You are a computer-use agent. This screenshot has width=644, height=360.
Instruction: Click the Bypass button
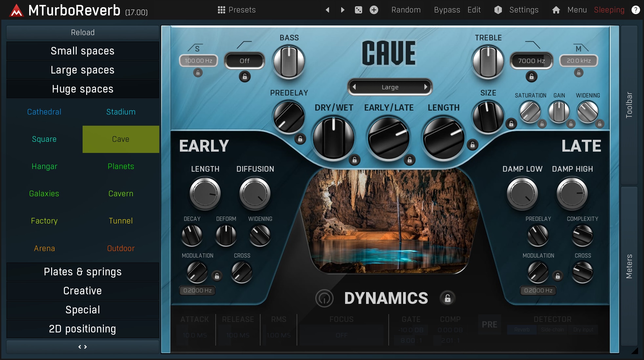coord(447,10)
